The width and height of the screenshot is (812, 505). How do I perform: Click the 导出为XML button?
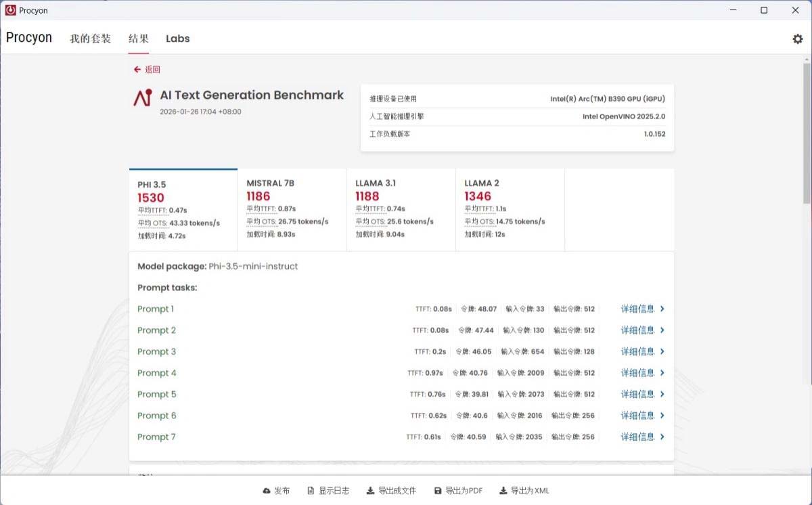(524, 491)
